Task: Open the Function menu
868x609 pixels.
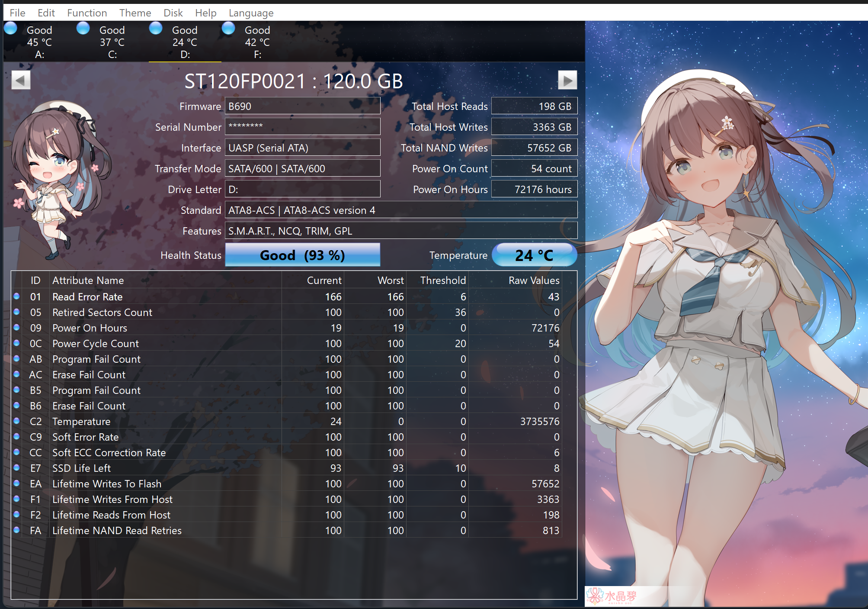Action: (x=87, y=13)
